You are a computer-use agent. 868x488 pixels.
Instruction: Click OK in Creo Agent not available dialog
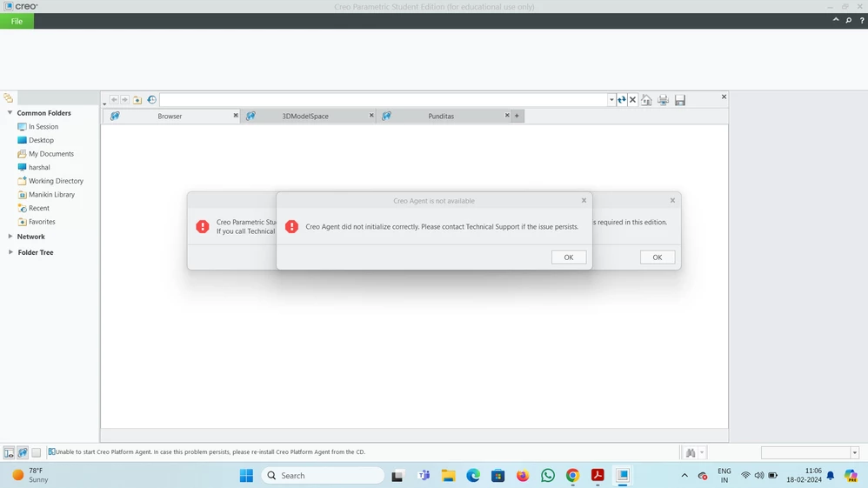click(x=569, y=257)
